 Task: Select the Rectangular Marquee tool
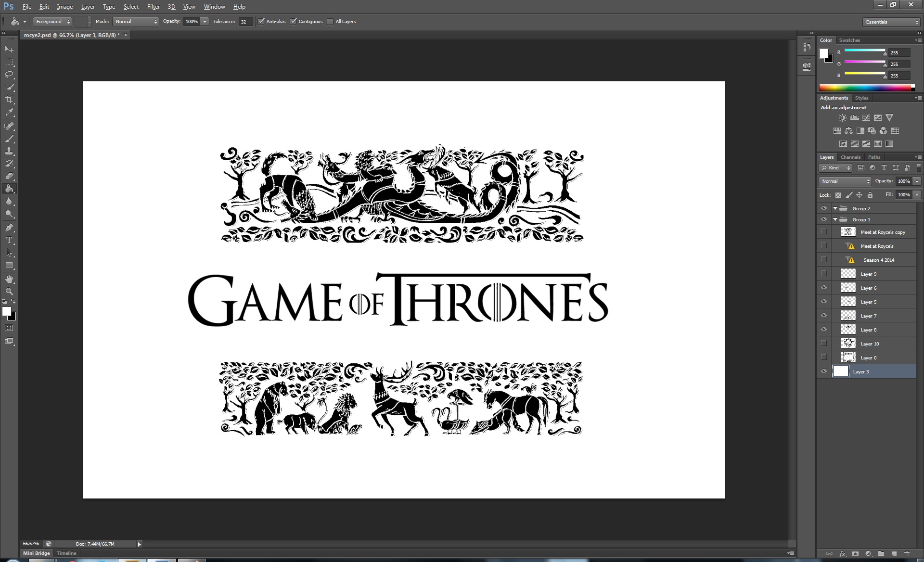pyautogui.click(x=9, y=62)
